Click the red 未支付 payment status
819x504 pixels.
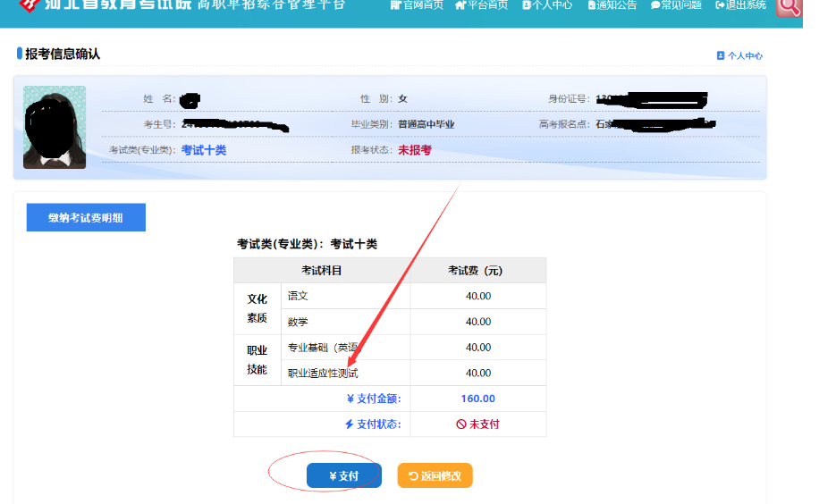[478, 424]
